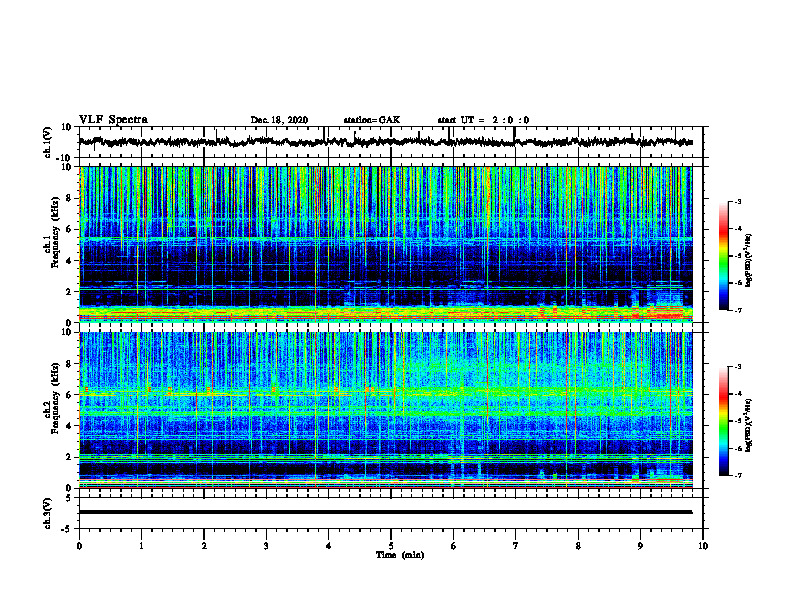Click time axis tick label "3"
The height and width of the screenshot is (612, 792).
[x=266, y=546]
